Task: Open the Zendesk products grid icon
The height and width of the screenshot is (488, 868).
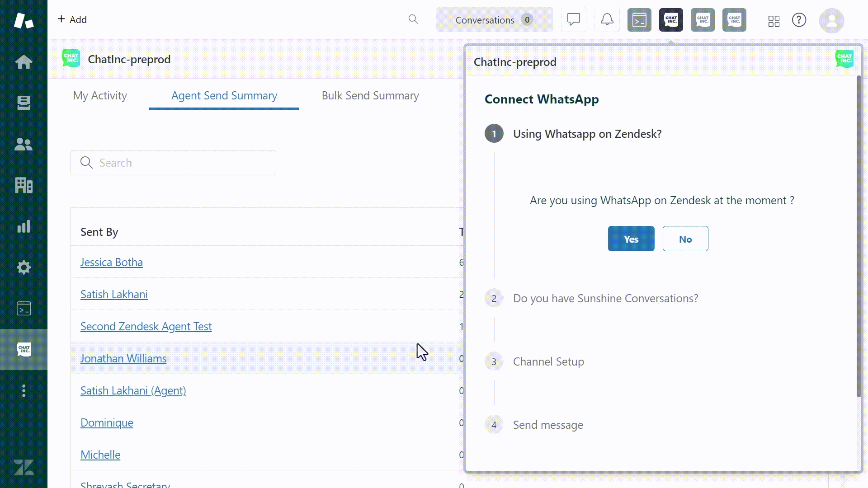Action: click(774, 21)
